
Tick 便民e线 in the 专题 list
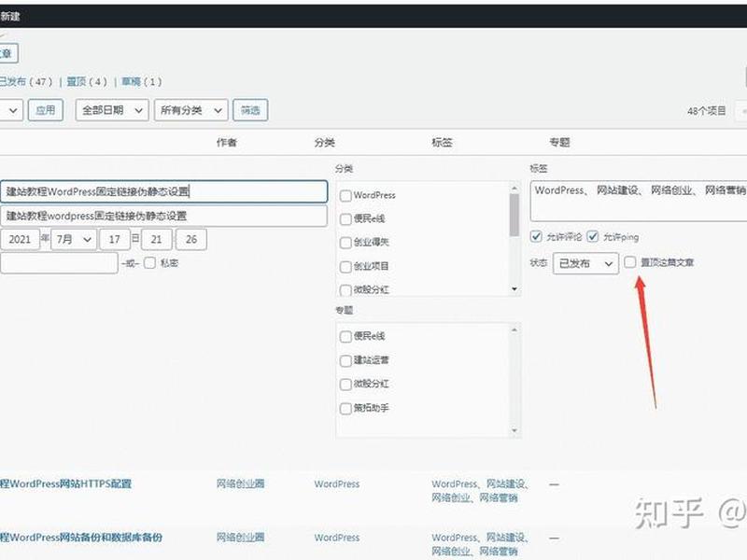pyautogui.click(x=345, y=337)
